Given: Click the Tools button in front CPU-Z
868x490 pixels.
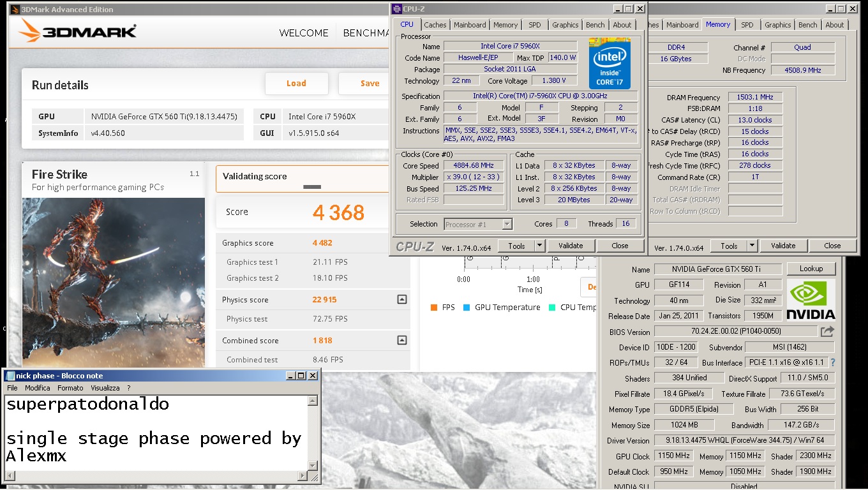Looking at the screenshot, I should [516, 246].
